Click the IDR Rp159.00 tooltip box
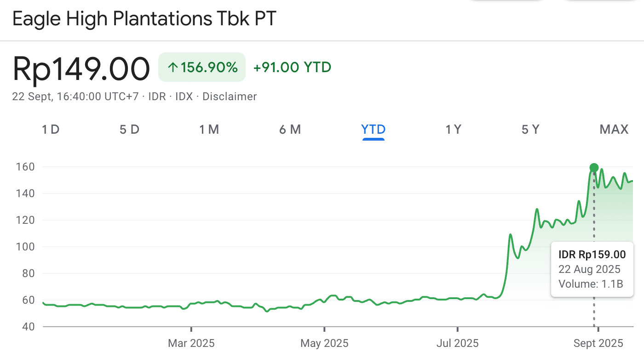 (592, 269)
